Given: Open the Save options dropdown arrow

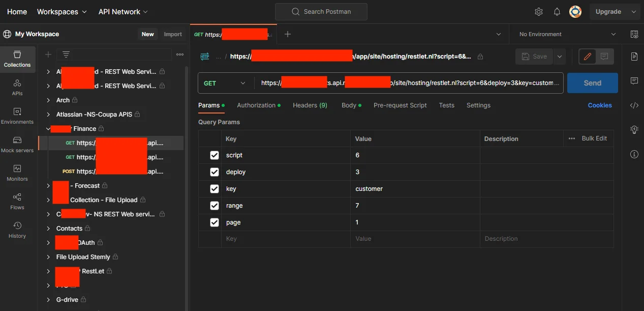Looking at the screenshot, I should pos(560,56).
